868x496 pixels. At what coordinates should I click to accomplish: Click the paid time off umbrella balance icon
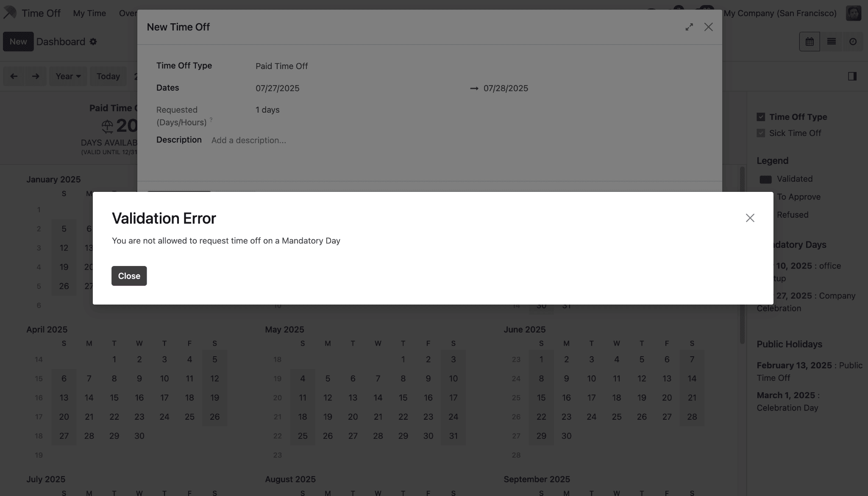(x=107, y=126)
